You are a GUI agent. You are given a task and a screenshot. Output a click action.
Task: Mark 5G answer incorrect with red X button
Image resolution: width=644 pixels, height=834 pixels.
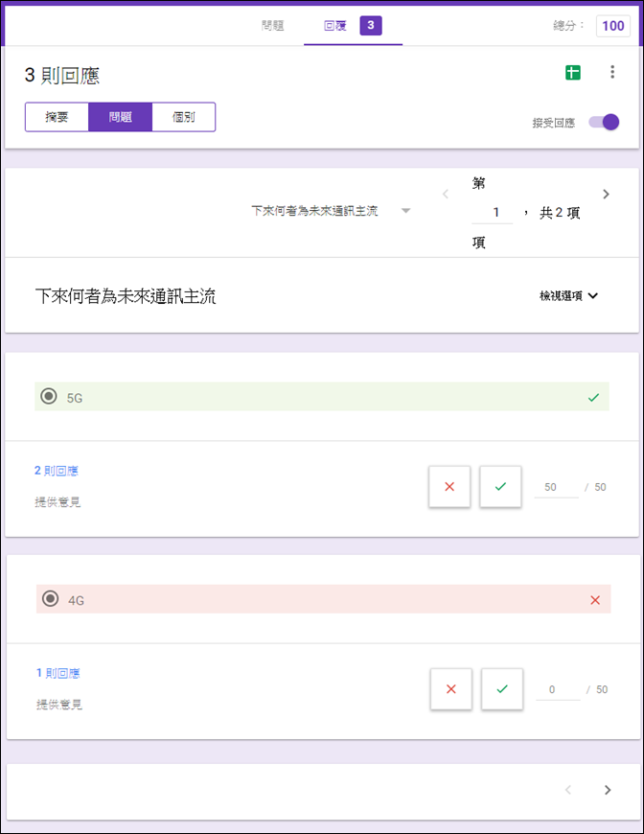449,487
